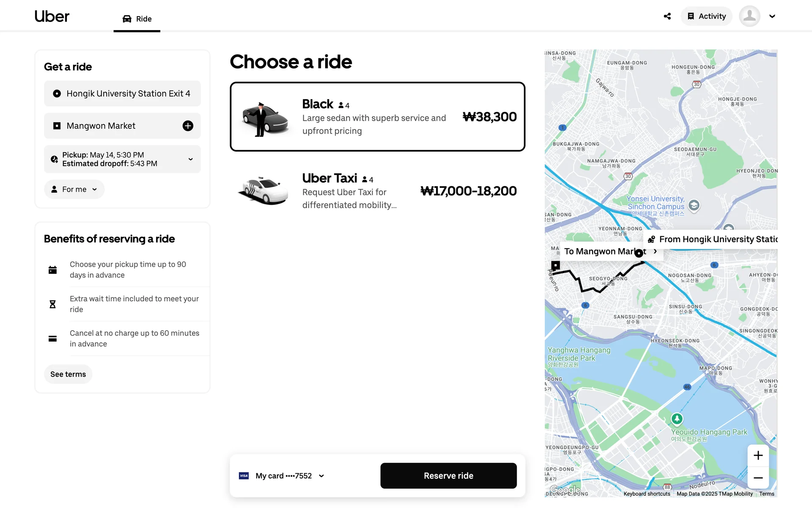The height and width of the screenshot is (508, 812).
Task: Click the Reserve ride button
Action: click(448, 476)
